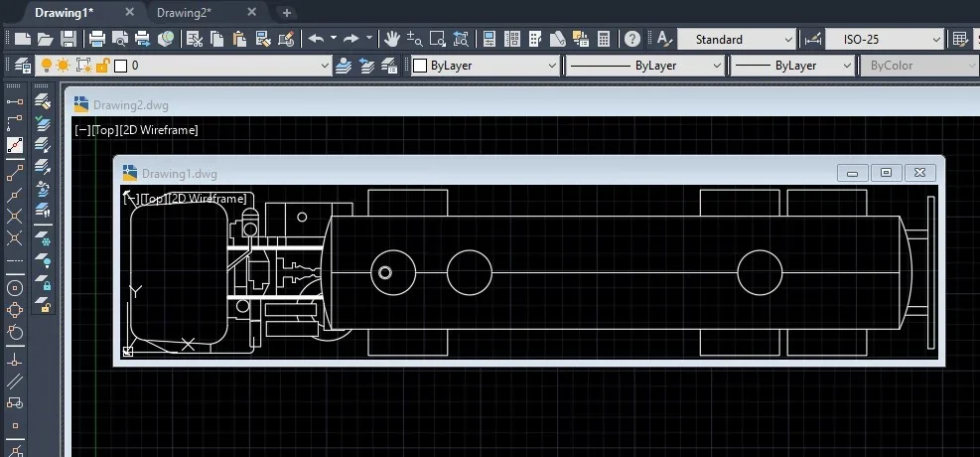Screen dimensions: 980x457
Task: Redo the action with the right arrow
Action: tap(351, 39)
